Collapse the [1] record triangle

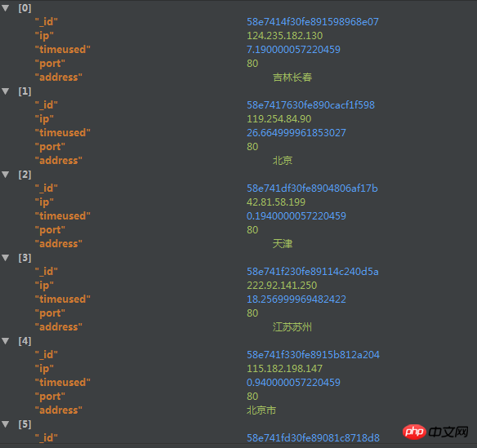(x=5, y=91)
